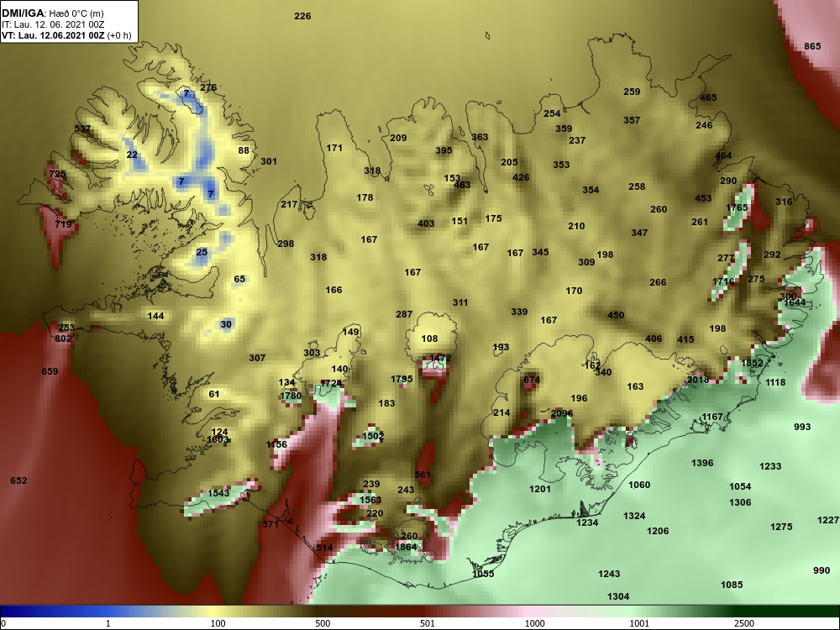Click the 1000 label on the color scale
Image resolution: width=840 pixels, height=630 pixels.
pyautogui.click(x=534, y=623)
